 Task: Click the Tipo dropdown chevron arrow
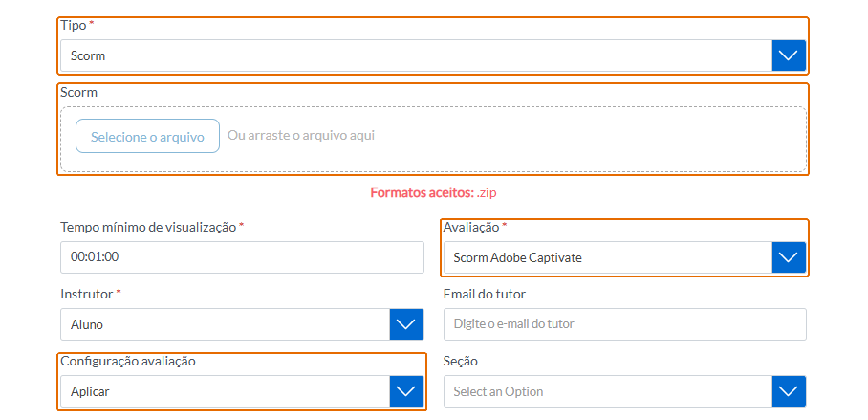click(788, 56)
